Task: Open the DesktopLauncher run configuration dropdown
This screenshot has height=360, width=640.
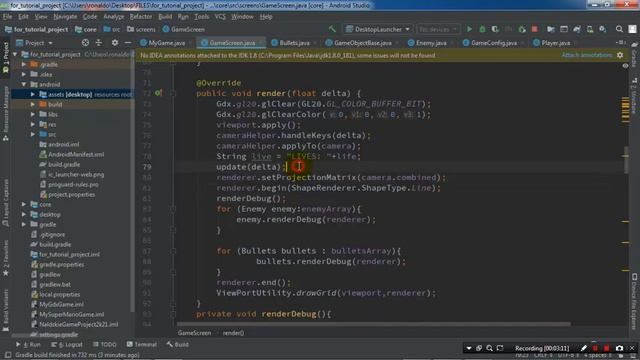Action: [x=378, y=29]
